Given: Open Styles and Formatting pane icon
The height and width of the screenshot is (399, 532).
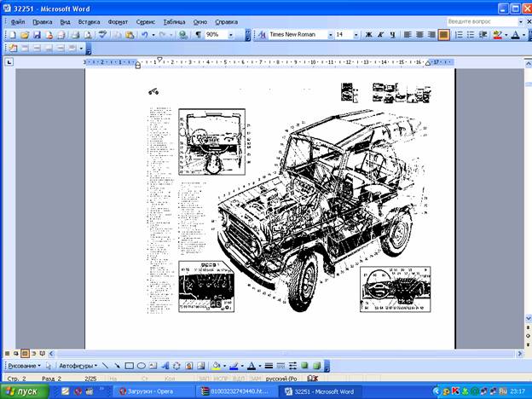Looking at the screenshot, I should tap(262, 35).
